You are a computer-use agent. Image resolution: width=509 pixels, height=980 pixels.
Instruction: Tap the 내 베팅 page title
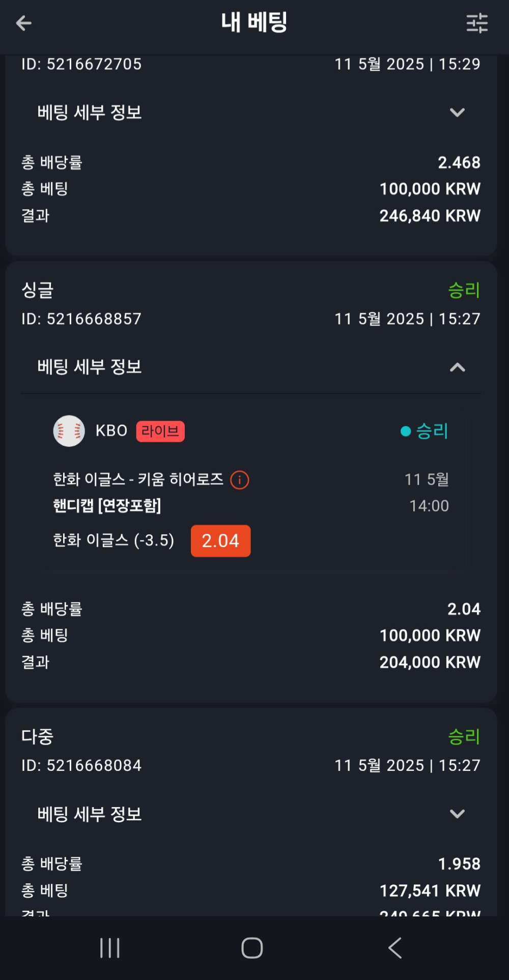pyautogui.click(x=254, y=23)
